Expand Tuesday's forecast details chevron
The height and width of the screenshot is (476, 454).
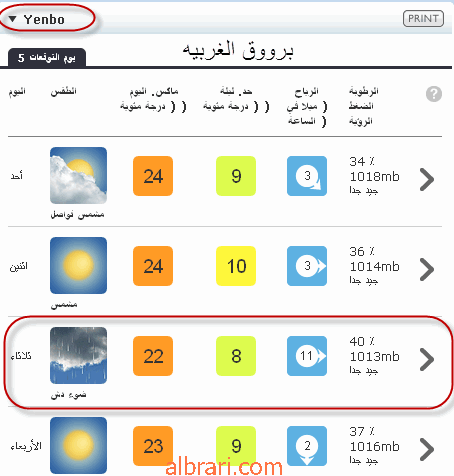click(427, 359)
